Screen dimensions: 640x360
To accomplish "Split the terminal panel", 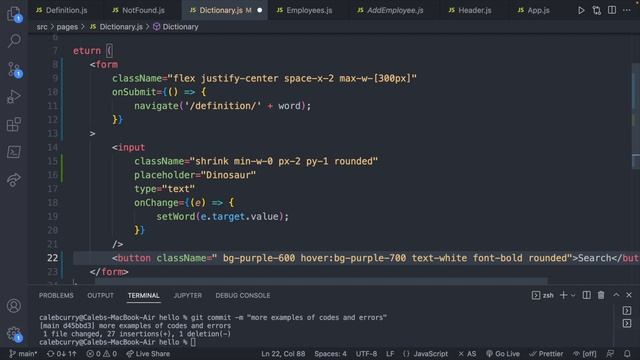I will click(586, 295).
